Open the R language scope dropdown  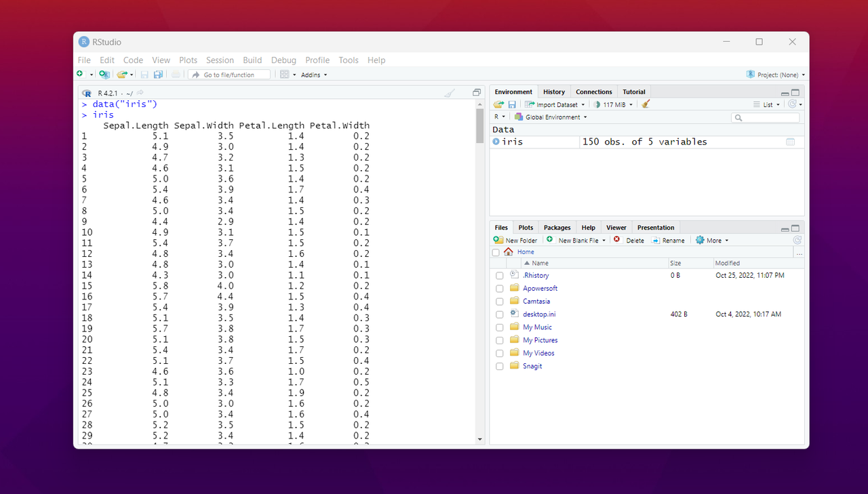(499, 117)
